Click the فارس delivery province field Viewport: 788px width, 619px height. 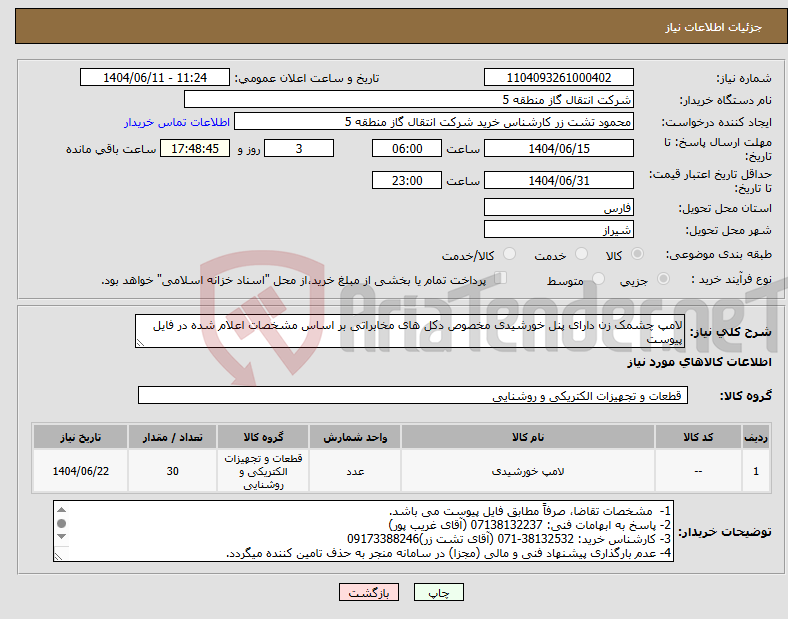[x=558, y=208]
